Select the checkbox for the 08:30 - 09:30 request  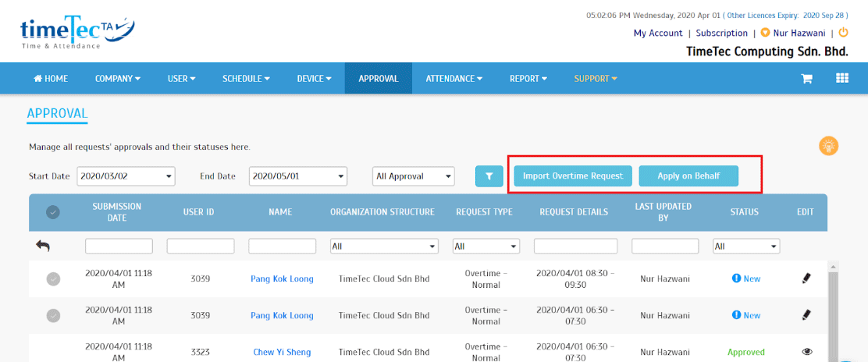[x=53, y=279]
